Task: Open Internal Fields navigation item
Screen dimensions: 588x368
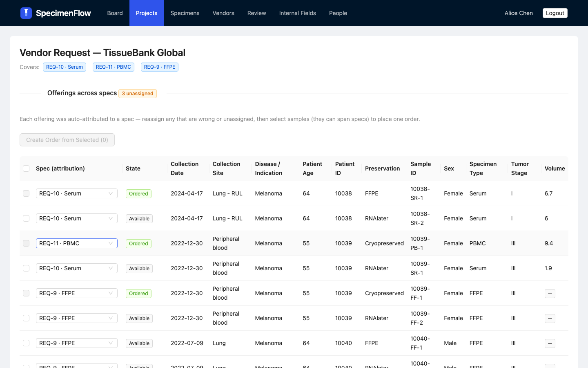Action: [298, 13]
